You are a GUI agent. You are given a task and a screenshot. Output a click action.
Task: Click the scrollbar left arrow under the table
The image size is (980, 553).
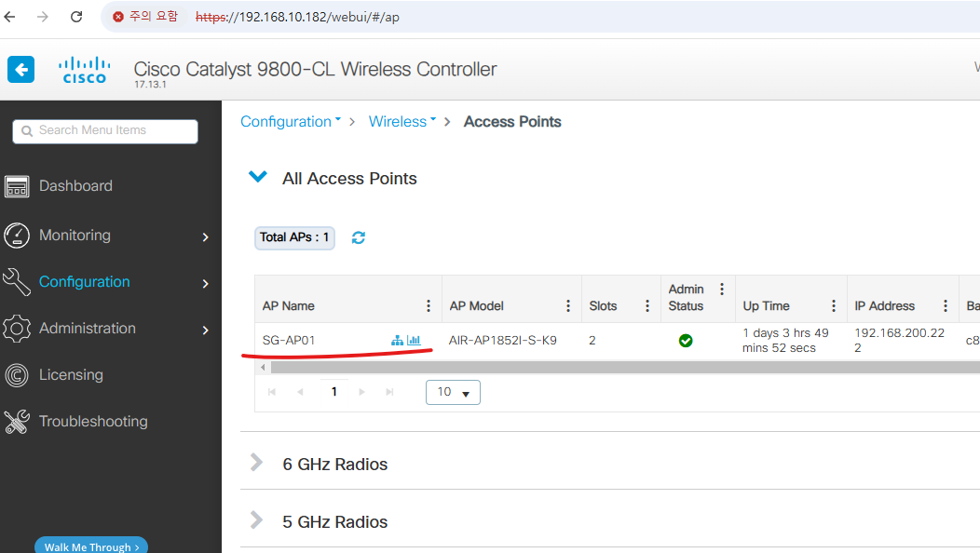(x=263, y=368)
